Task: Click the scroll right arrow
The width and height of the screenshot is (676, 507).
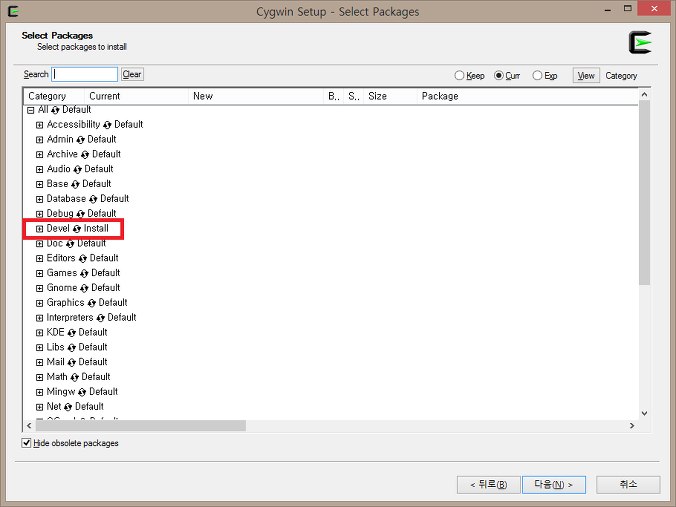Action: 632,426
